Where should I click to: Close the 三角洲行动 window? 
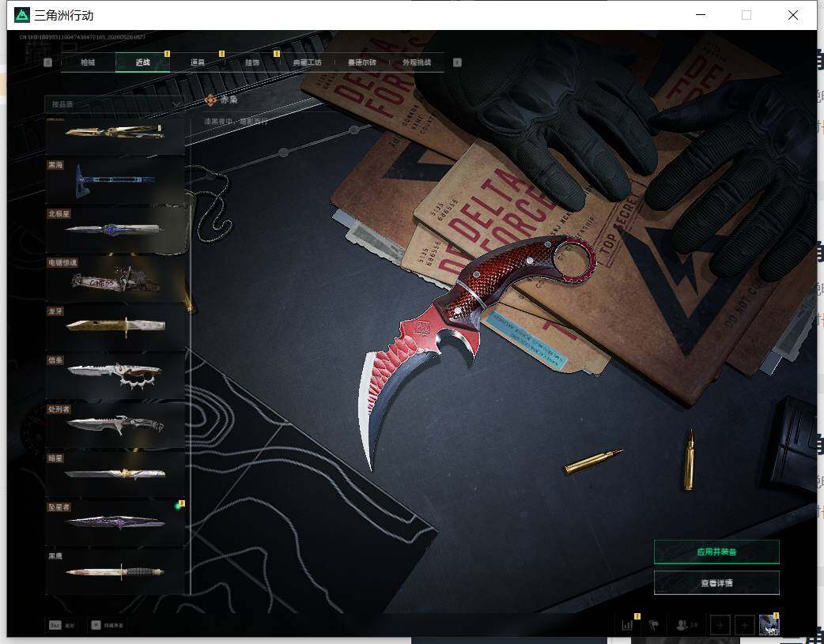click(793, 15)
